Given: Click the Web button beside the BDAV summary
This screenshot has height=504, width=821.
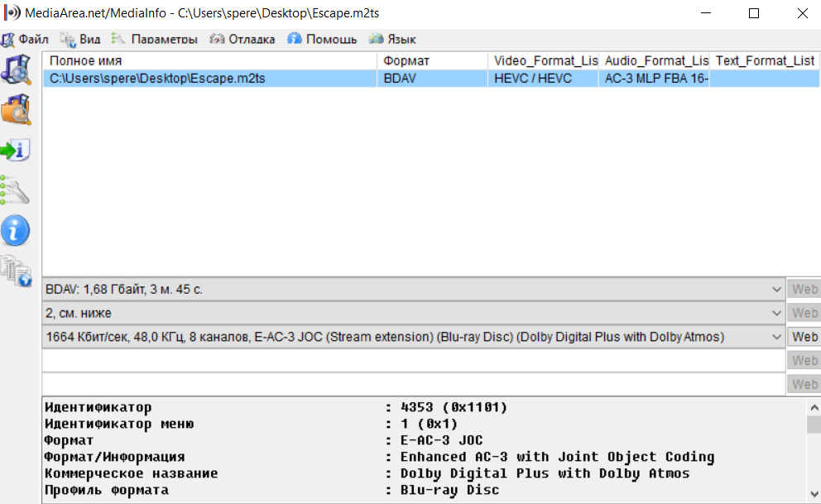Looking at the screenshot, I should tap(804, 290).
